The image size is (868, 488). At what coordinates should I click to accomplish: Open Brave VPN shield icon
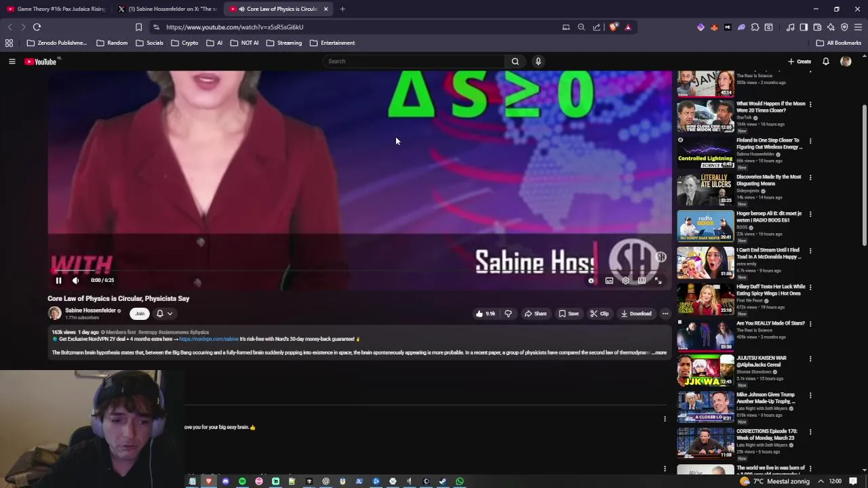tap(844, 27)
